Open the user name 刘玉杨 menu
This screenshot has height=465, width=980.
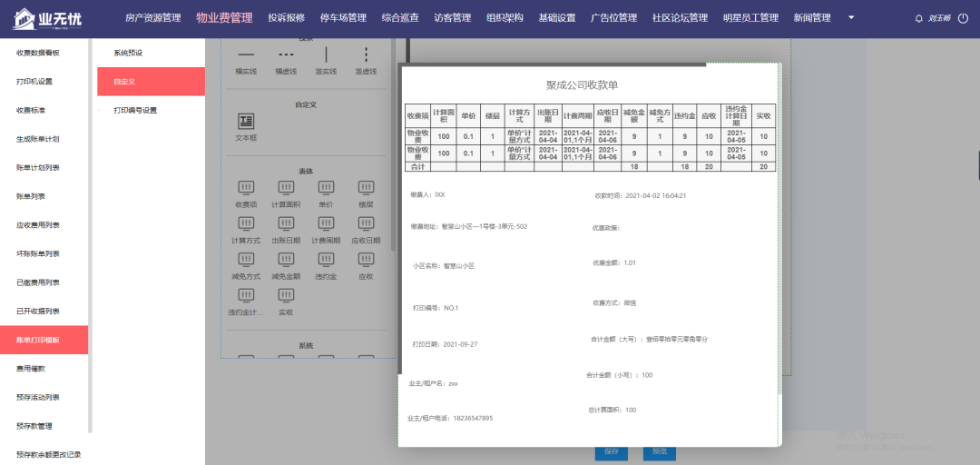[x=939, y=19]
